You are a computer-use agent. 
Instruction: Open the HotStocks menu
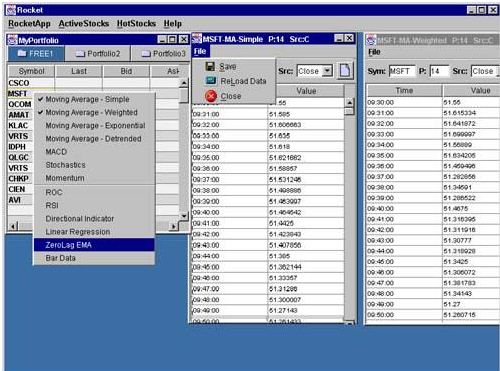136,24
